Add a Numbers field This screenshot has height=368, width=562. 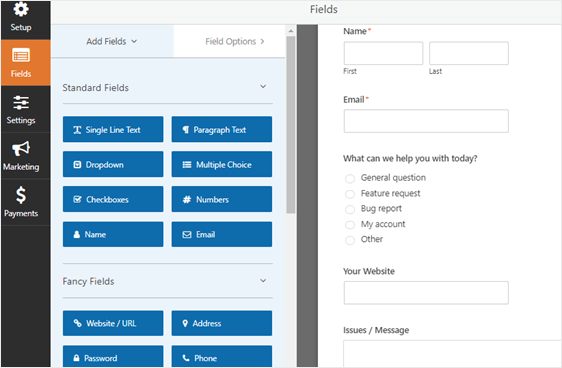click(x=222, y=199)
